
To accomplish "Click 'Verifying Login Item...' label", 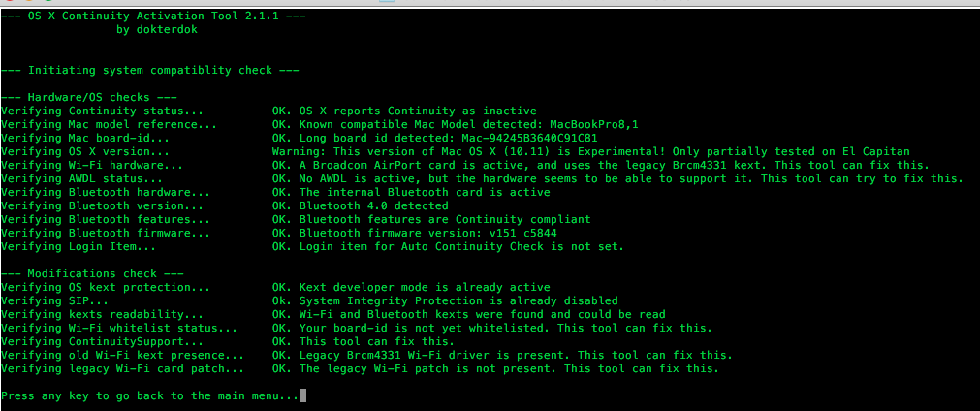I will tap(79, 246).
